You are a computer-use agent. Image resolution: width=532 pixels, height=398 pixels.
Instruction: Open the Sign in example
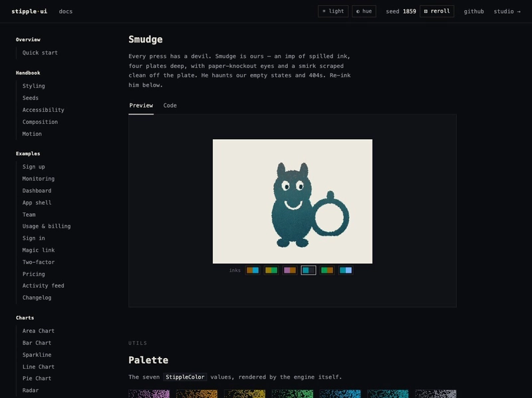tap(34, 238)
